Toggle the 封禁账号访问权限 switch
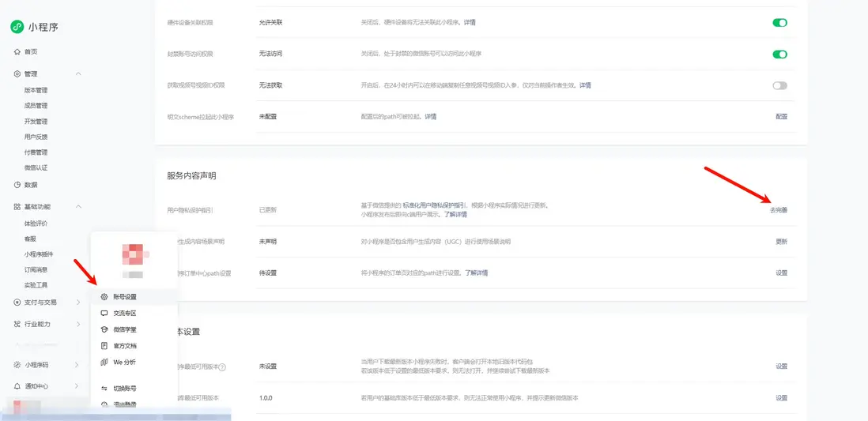 coord(780,55)
